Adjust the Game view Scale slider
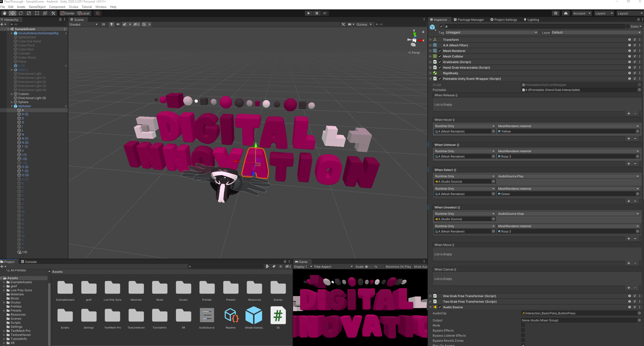644x346 pixels. coord(368,267)
